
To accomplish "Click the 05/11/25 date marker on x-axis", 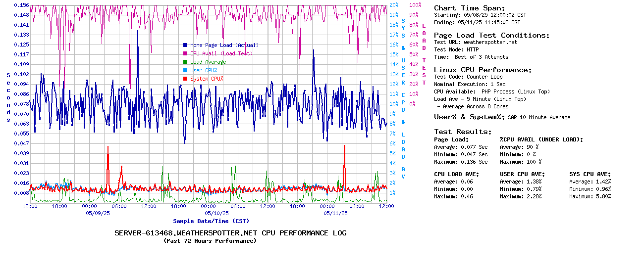I will click(x=335, y=213).
